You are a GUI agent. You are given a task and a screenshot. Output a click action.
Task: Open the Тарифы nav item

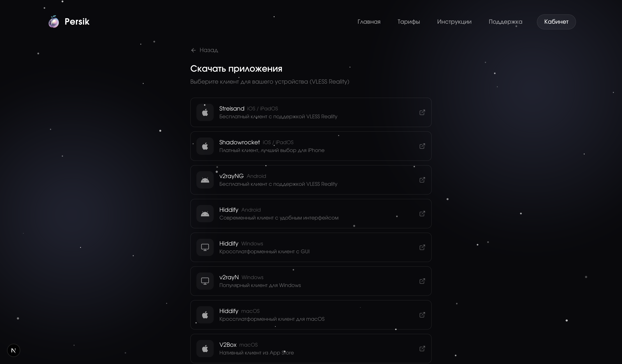tap(409, 22)
